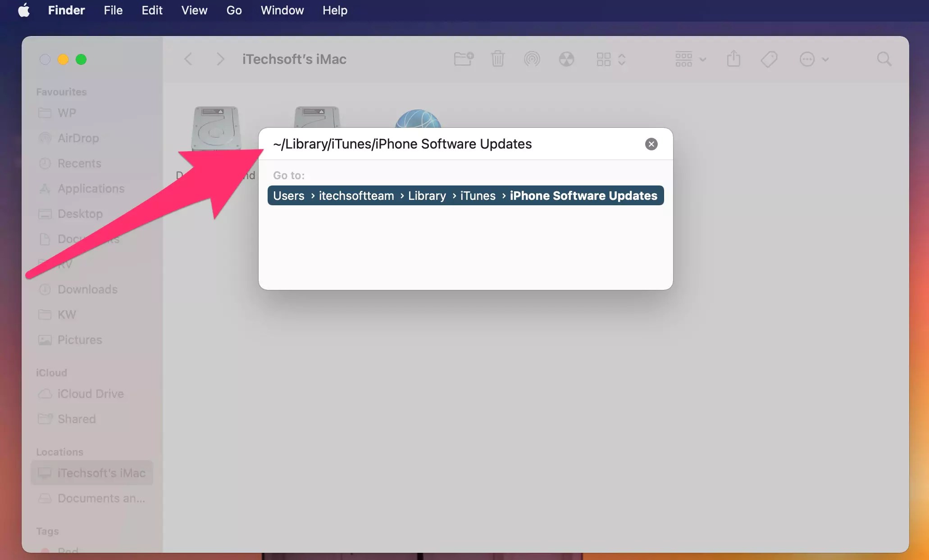This screenshot has width=929, height=560.
Task: Create a new folder from the toolbar
Action: 463,59
